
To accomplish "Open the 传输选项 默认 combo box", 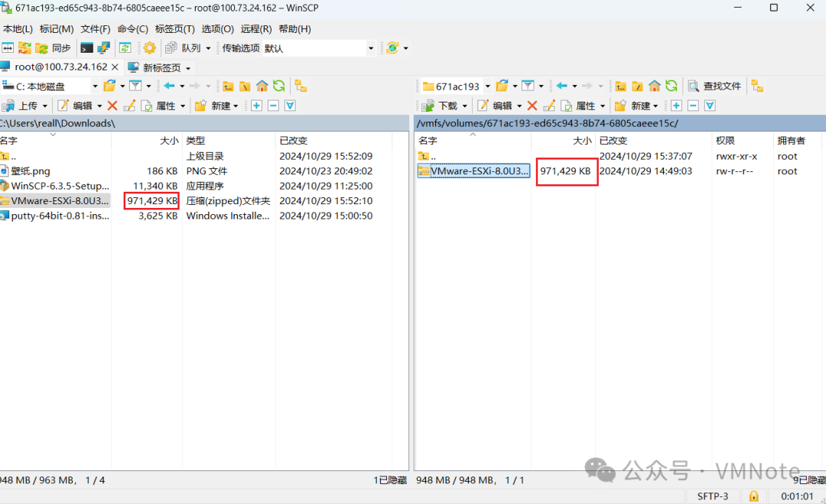I will click(319, 48).
